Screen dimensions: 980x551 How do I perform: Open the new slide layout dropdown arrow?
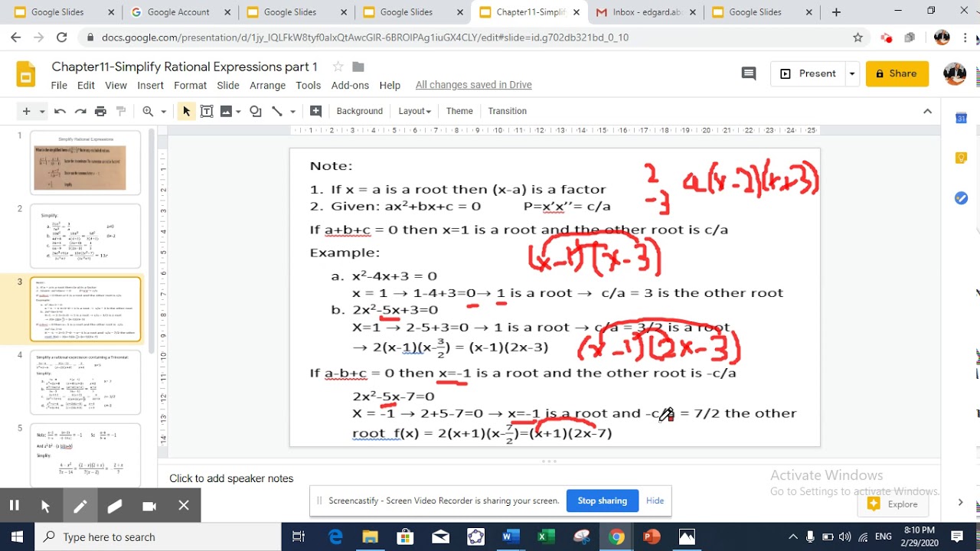(42, 112)
